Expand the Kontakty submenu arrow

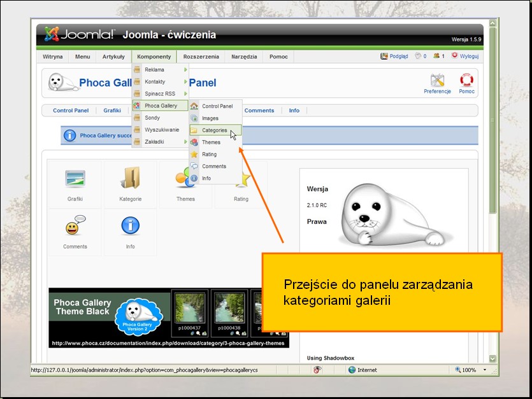(x=185, y=81)
